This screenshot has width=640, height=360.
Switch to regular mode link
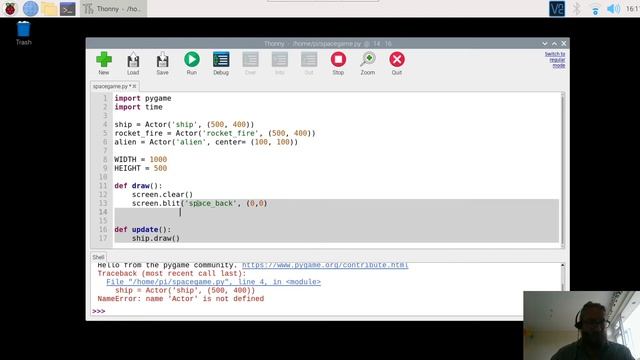[x=555, y=60]
